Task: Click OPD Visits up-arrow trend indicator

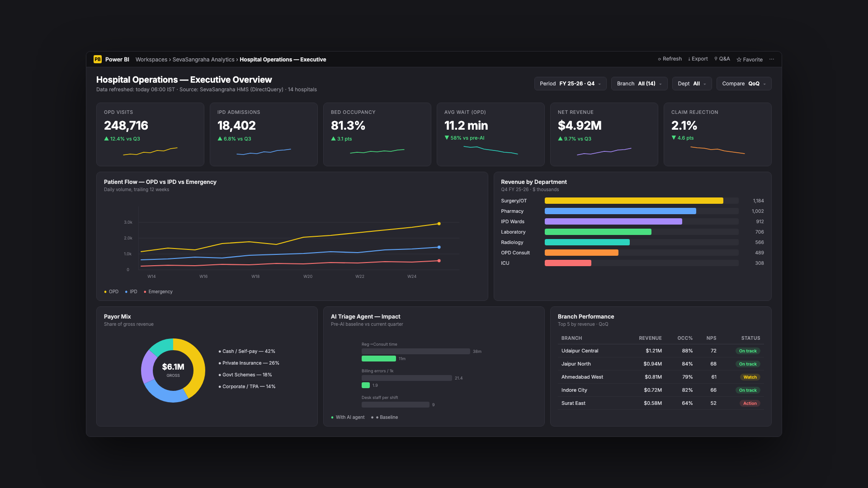Action: tap(107, 139)
